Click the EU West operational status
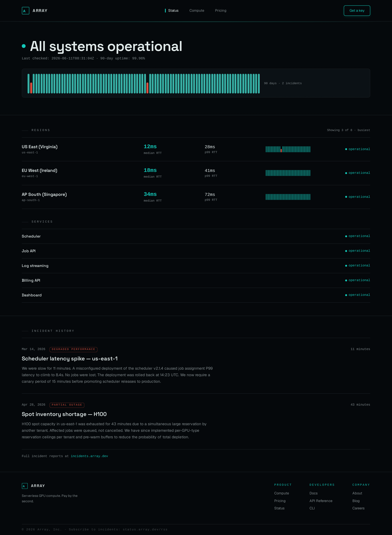Viewport: 392px width, 535px height. (x=358, y=173)
